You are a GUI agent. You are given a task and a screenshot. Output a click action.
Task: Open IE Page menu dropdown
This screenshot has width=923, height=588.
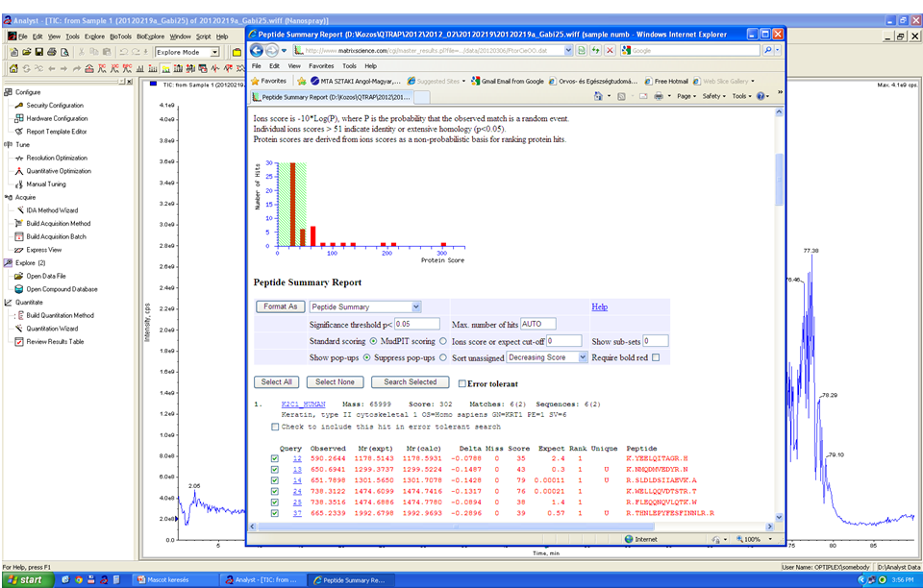coord(686,96)
